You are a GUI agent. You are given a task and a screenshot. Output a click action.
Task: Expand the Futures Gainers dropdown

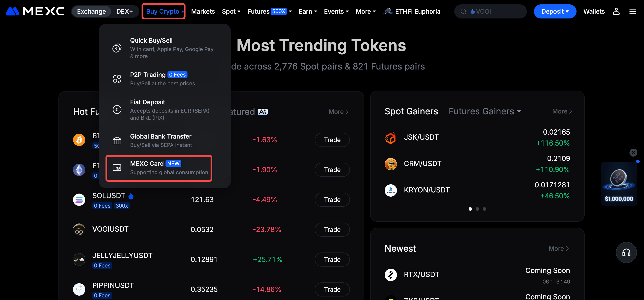pyautogui.click(x=485, y=111)
